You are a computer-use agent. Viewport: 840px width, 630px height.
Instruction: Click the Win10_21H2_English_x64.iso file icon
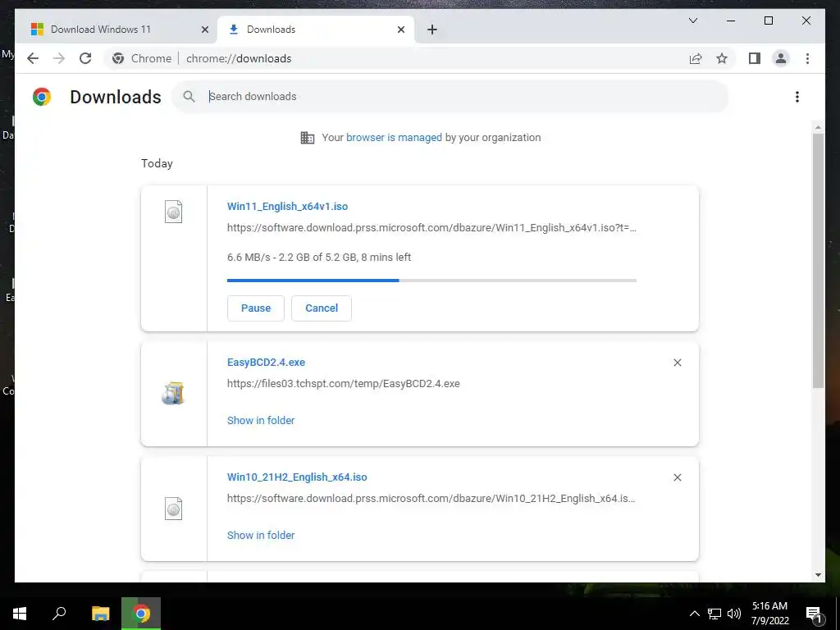173,509
